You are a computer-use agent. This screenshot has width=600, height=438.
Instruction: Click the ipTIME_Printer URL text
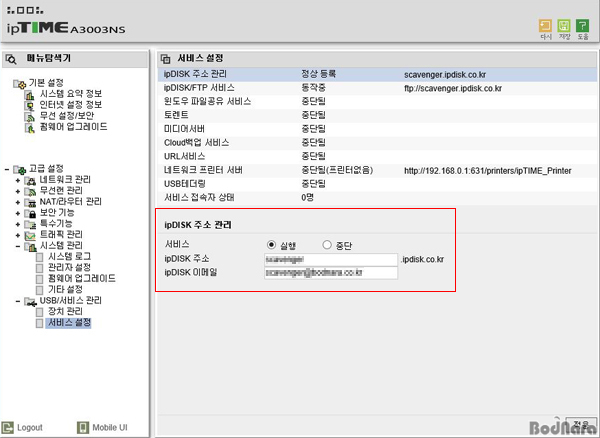[x=488, y=171]
